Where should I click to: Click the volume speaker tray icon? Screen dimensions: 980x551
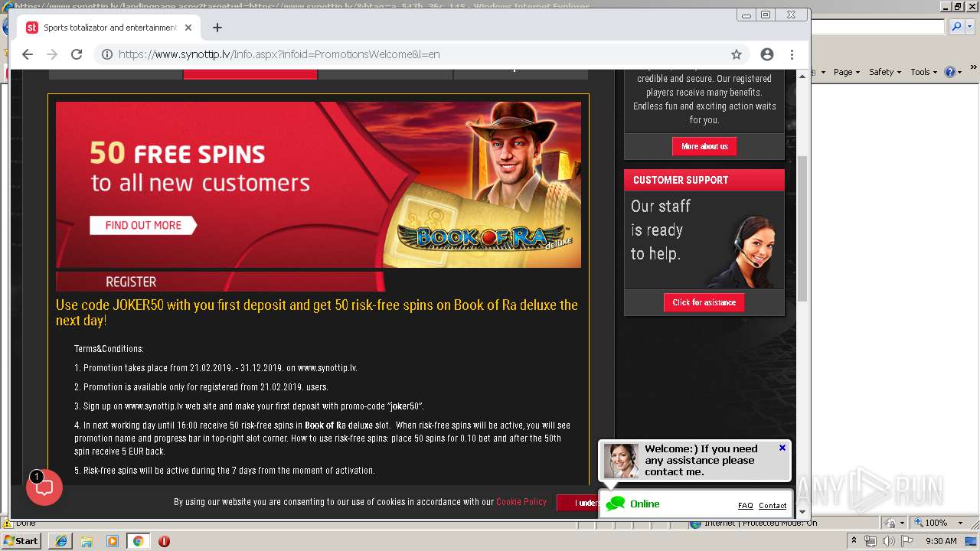tap(889, 541)
